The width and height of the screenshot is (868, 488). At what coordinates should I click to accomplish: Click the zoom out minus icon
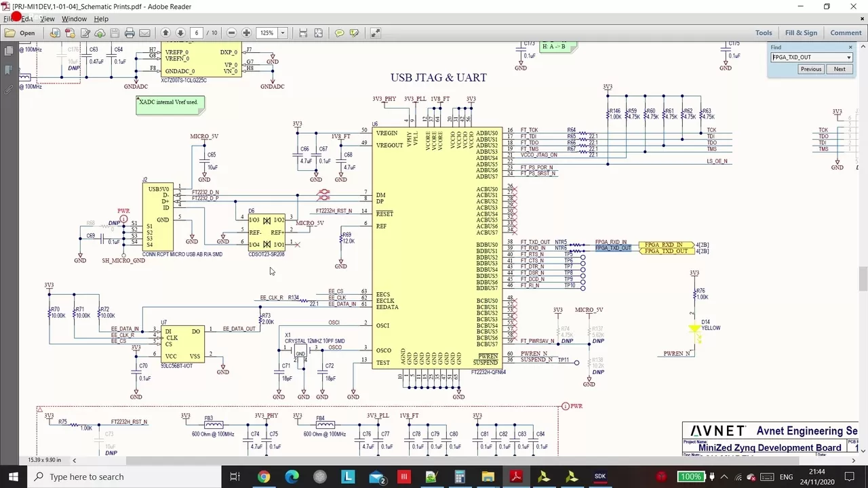coord(231,33)
